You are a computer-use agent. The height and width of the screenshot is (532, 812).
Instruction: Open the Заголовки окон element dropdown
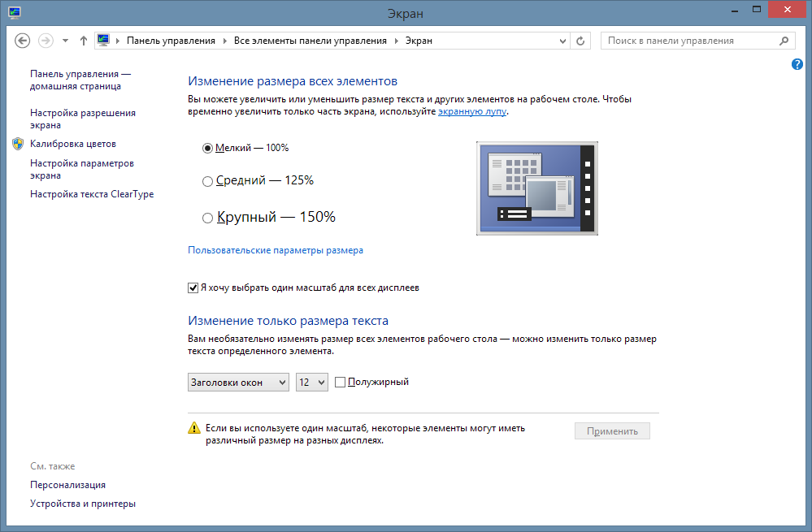click(x=238, y=383)
